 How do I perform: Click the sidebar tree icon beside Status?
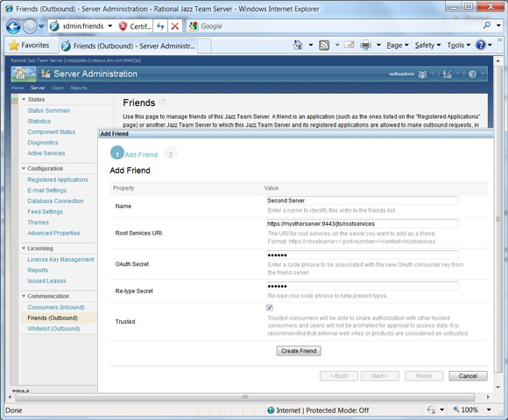(15, 101)
